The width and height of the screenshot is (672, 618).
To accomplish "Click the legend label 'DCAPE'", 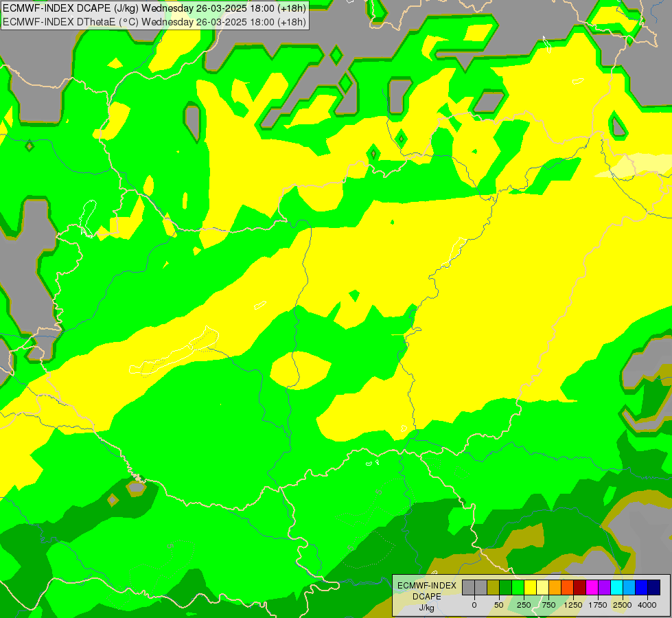I will tap(427, 597).
